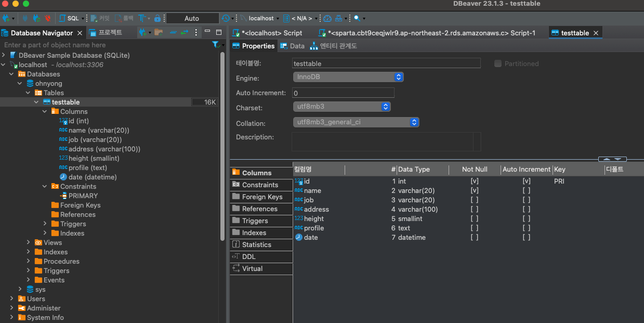Screen dimensions: 644x323
Task: Click the navigator filter funnel icon
Action: [216, 45]
